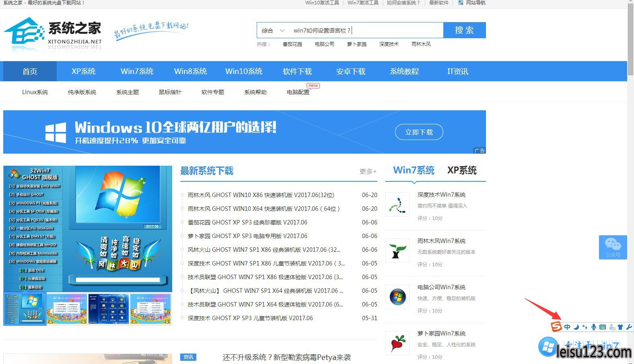
Task: Click the page vertical scrollbar thumb
Action: click(630, 39)
